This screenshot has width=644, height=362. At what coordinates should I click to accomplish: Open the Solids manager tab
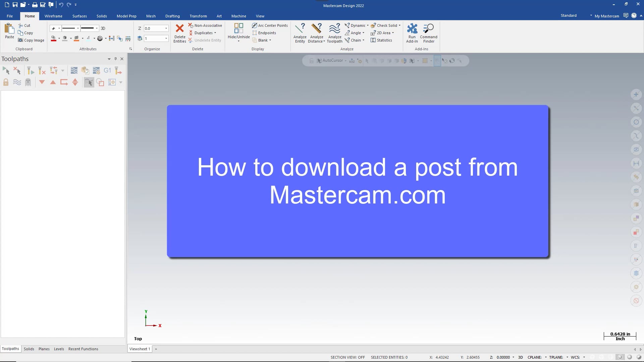point(29,349)
